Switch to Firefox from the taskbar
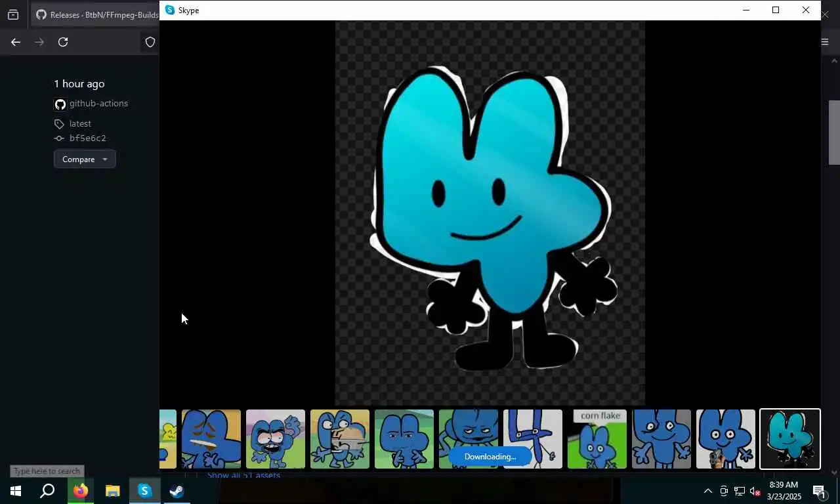 point(81,491)
